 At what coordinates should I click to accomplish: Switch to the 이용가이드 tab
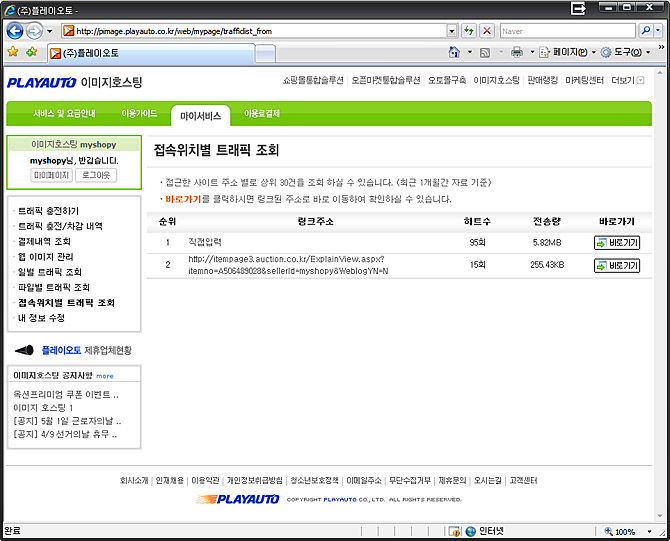pyautogui.click(x=139, y=114)
